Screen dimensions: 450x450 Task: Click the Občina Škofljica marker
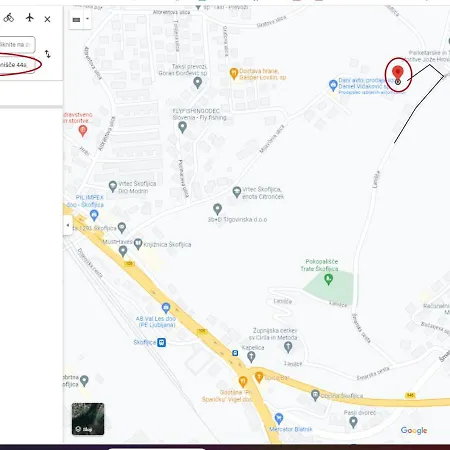pos(315,395)
